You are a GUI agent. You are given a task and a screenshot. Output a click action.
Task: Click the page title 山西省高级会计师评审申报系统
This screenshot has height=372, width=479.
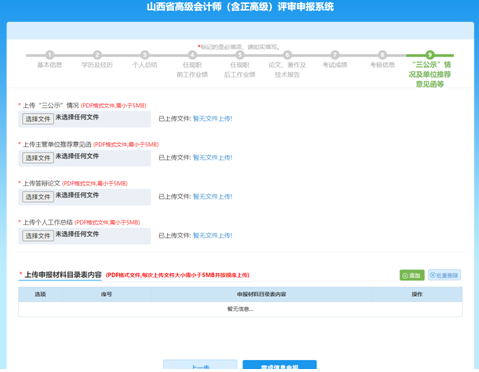240,7
